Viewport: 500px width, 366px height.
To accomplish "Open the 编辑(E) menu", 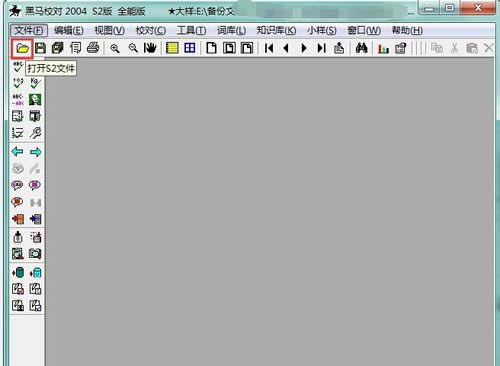I will click(x=69, y=31).
